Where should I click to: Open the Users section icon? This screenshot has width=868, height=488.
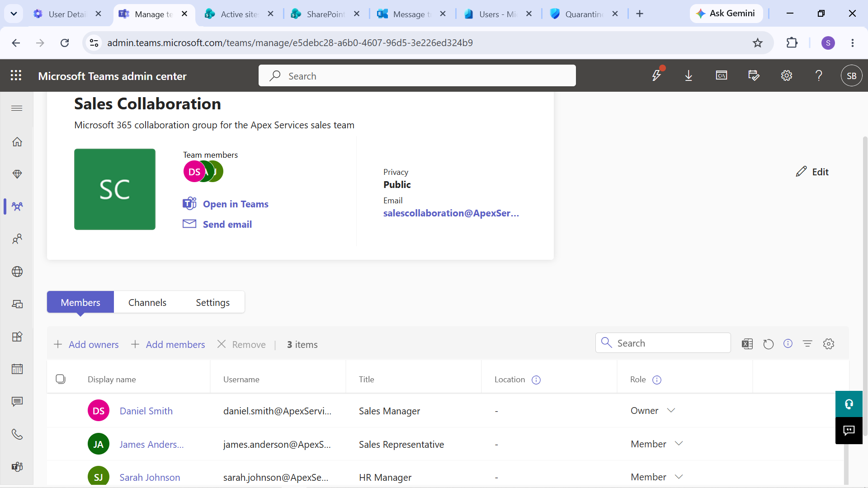pos(17,239)
